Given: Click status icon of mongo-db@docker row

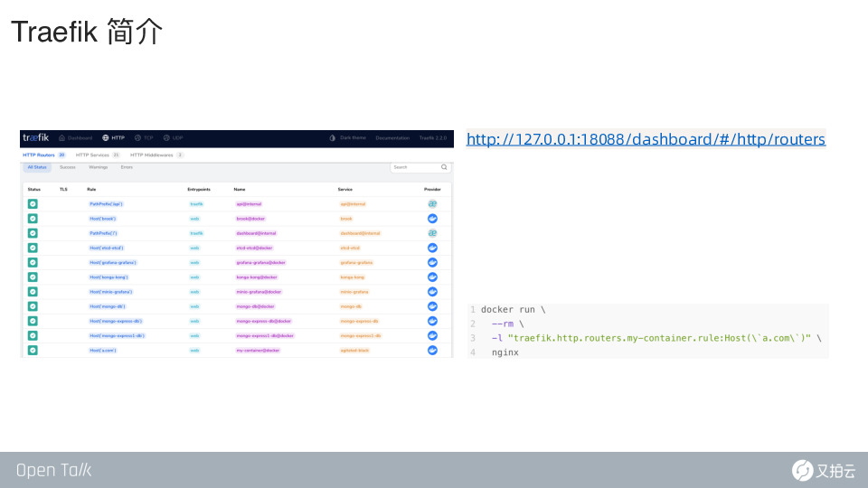Looking at the screenshot, I should [33, 306].
